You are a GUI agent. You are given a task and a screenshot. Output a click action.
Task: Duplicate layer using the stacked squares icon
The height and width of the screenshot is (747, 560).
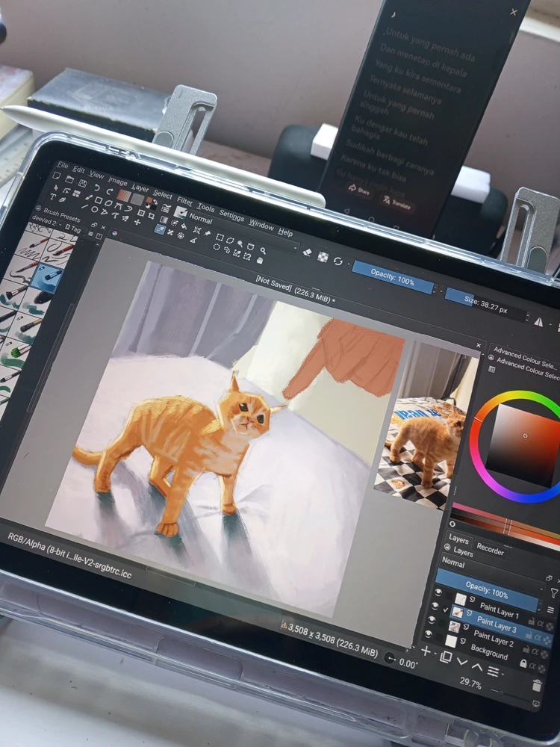[447, 657]
